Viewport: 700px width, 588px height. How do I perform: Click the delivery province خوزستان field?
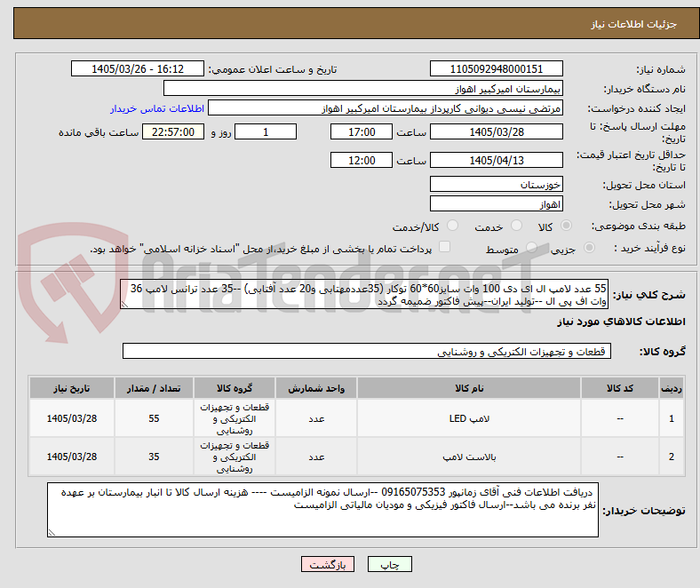(496, 184)
